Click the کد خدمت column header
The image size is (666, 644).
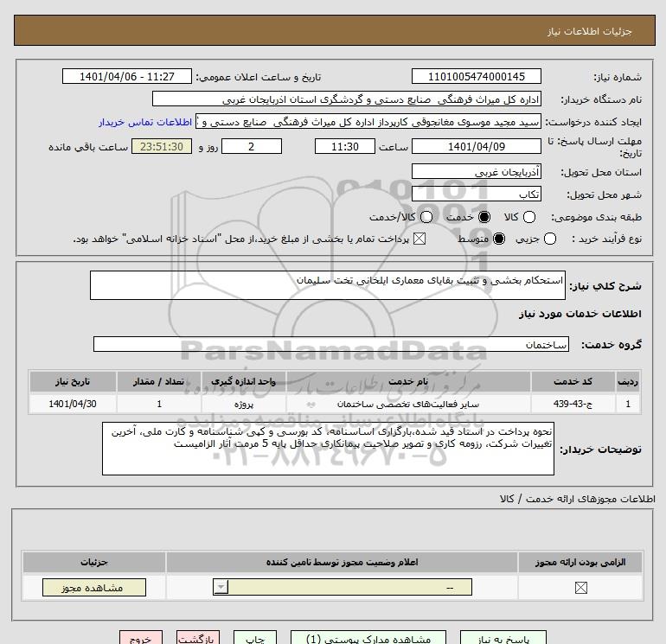click(573, 381)
